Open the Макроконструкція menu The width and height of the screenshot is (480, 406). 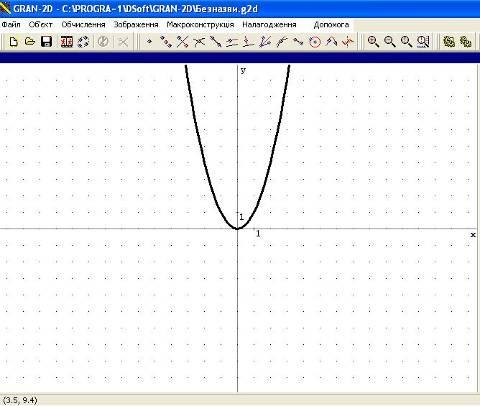200,25
